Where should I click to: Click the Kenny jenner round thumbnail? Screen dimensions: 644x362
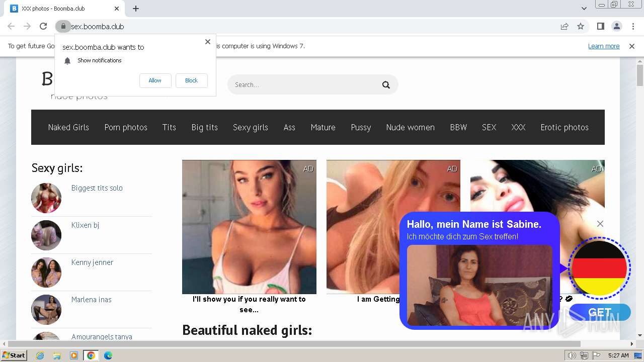pyautogui.click(x=46, y=272)
